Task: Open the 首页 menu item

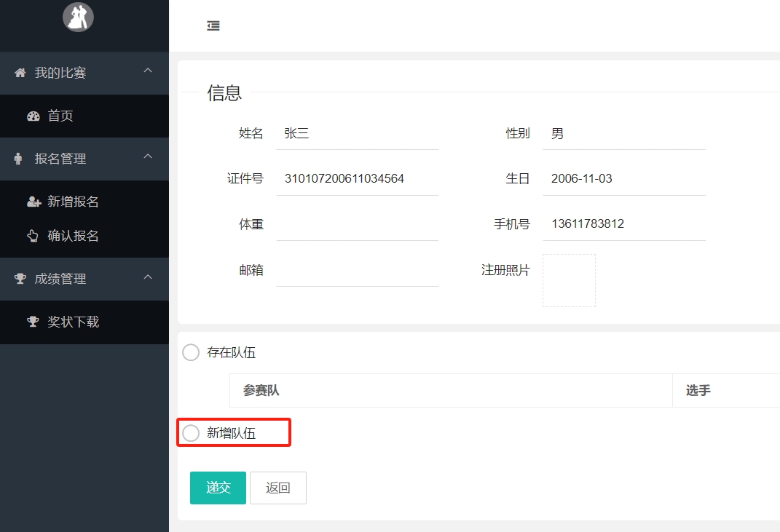Action: click(x=60, y=116)
